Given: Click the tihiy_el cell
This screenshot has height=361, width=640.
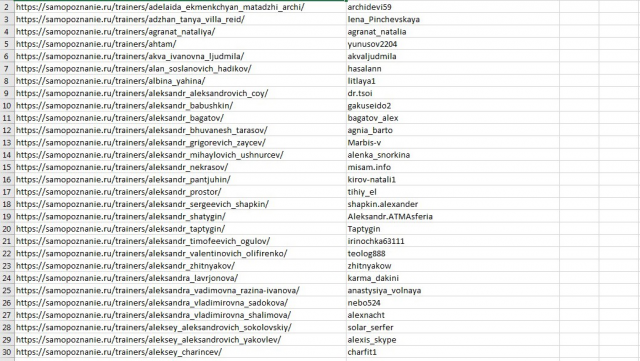Looking at the screenshot, I should [453, 192].
